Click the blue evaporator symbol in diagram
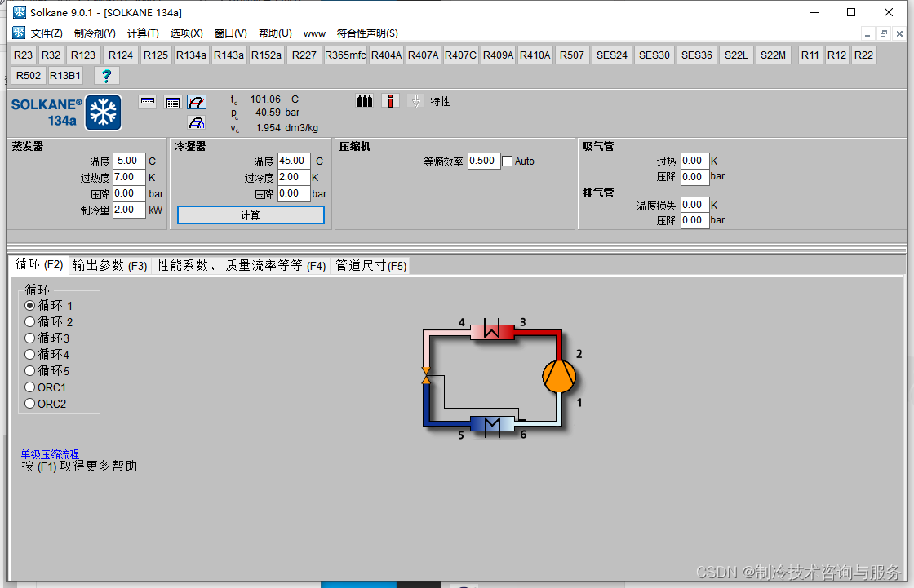Viewport: 914px width, 588px height. click(492, 425)
